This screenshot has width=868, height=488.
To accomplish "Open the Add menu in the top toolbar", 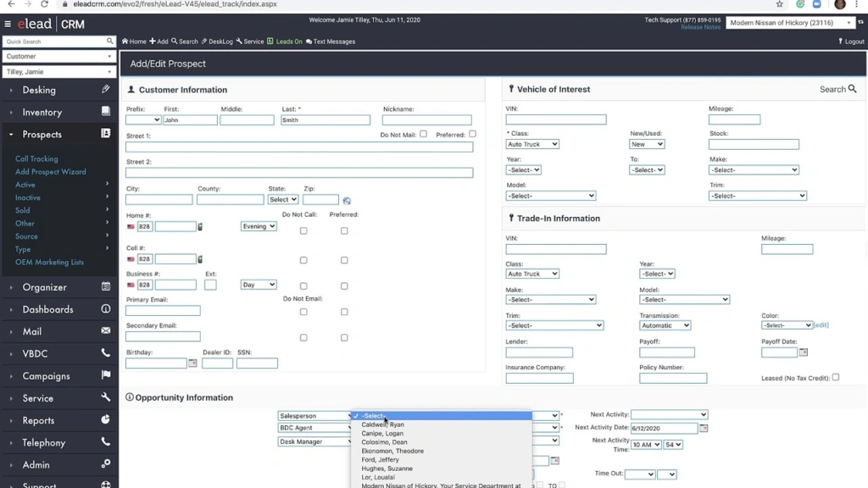I will point(159,41).
